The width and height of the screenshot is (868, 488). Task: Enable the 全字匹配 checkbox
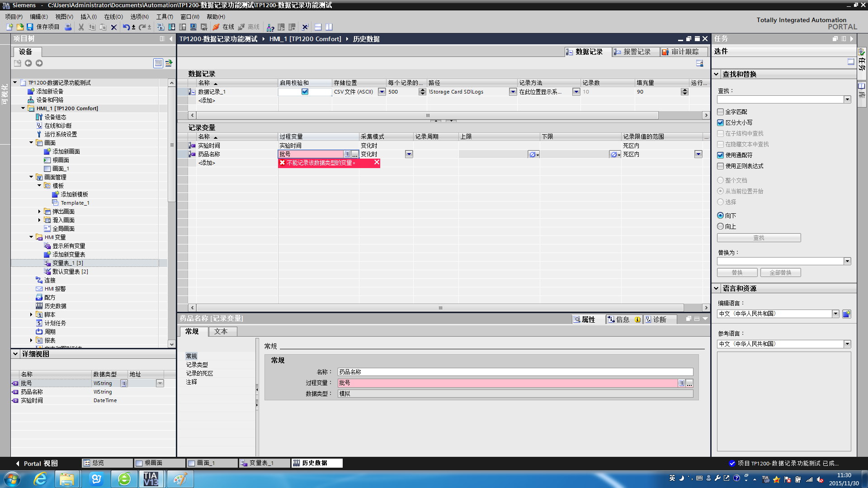[721, 112]
